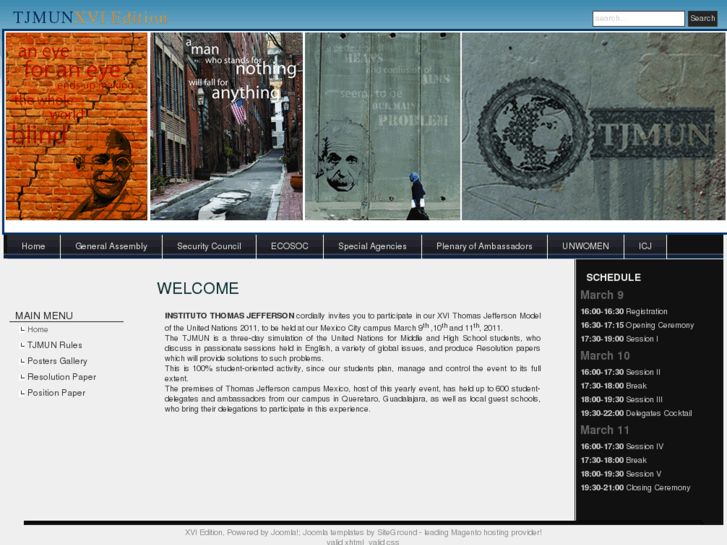Click the 16:00-16:30 Registration entry
Viewport: 727px width, 545px height.
tap(624, 311)
